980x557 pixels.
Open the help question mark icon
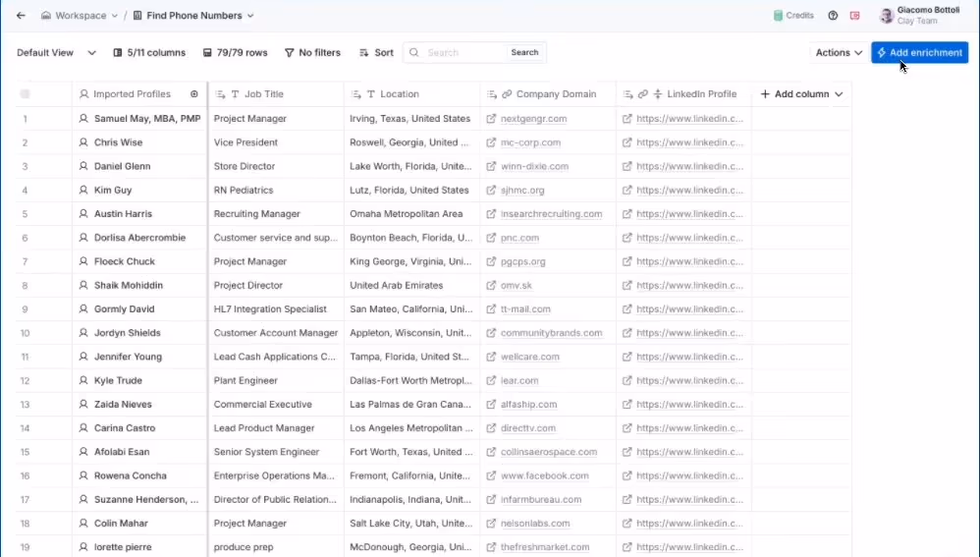pos(833,16)
